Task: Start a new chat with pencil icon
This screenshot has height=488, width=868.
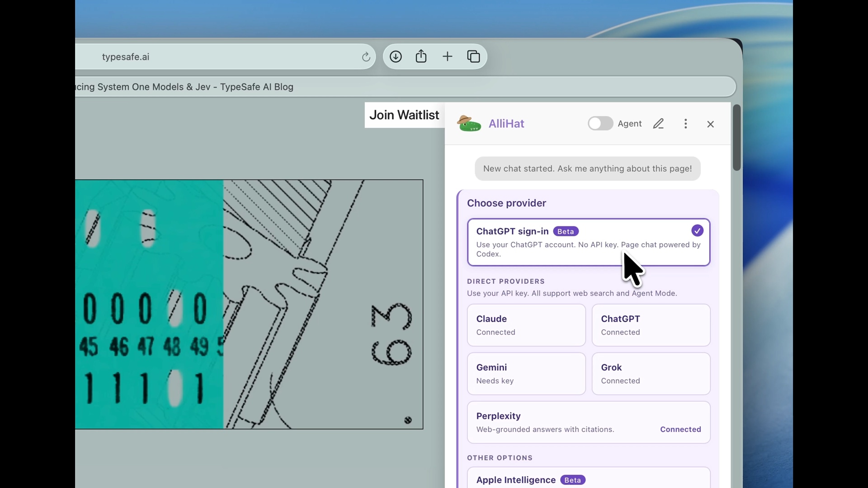Action: coord(658,124)
